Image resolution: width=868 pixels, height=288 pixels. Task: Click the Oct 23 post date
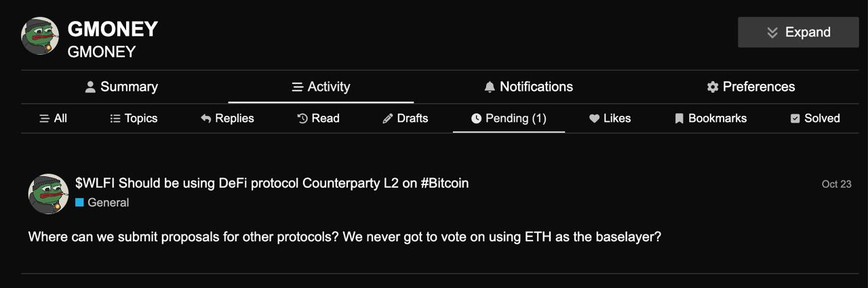(x=836, y=184)
